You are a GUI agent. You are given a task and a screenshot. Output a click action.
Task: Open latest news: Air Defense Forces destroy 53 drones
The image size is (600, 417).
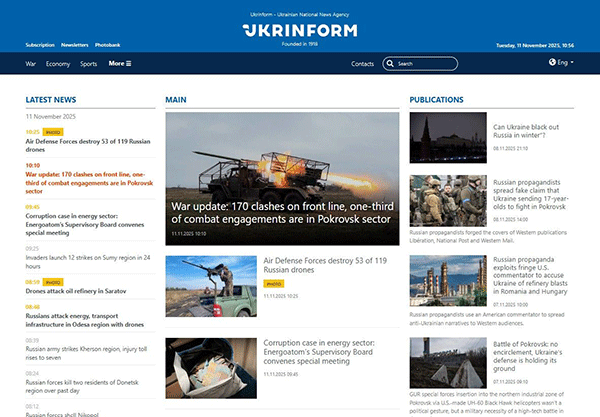click(x=88, y=145)
